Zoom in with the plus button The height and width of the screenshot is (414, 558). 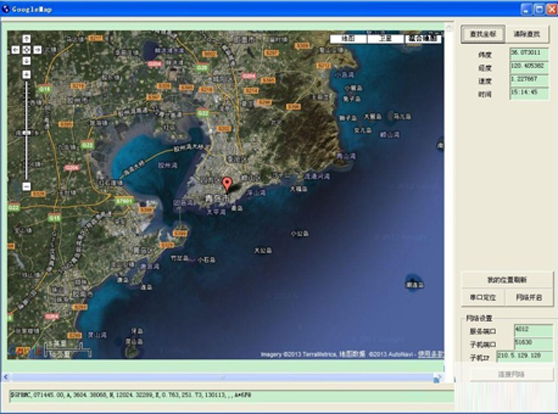tap(26, 74)
